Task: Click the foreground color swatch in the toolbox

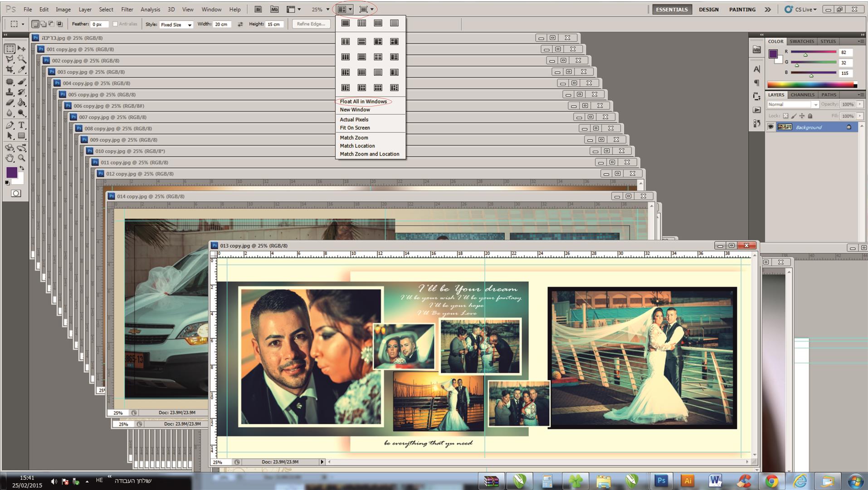Action: point(11,172)
